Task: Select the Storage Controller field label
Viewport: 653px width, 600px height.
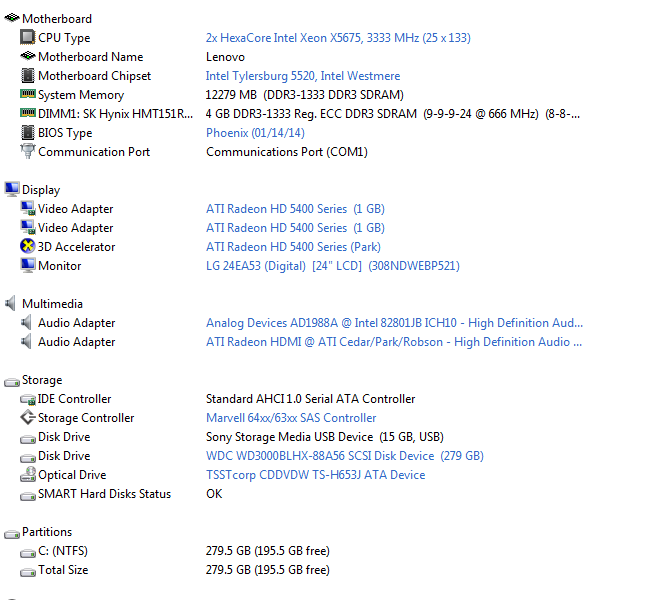Action: click(x=86, y=418)
